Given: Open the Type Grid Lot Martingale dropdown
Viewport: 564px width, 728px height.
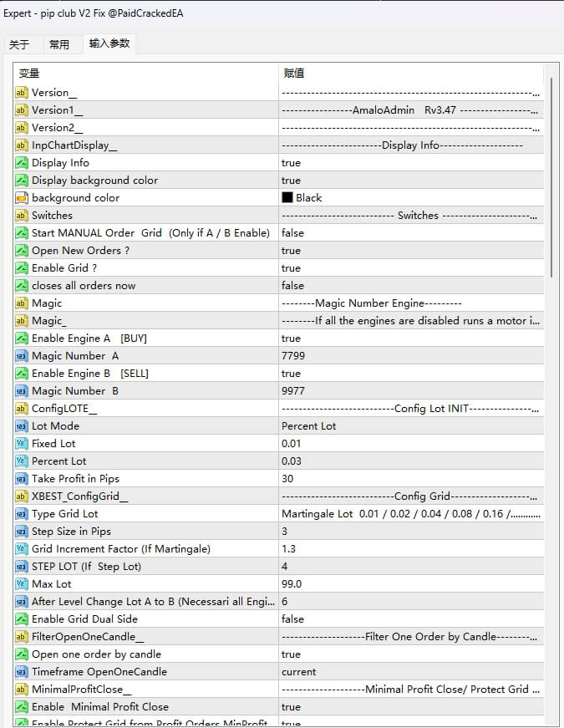Looking at the screenshot, I should point(411,514).
